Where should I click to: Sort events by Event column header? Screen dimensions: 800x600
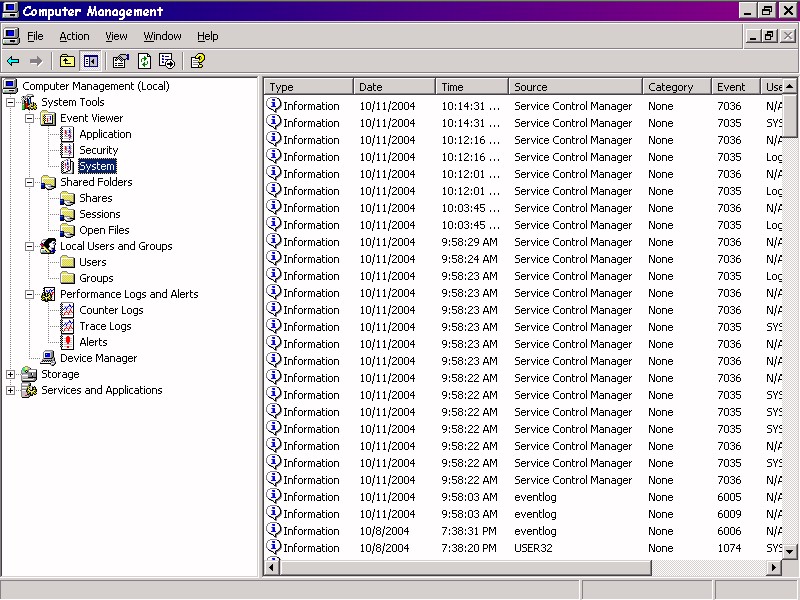[x=735, y=87]
